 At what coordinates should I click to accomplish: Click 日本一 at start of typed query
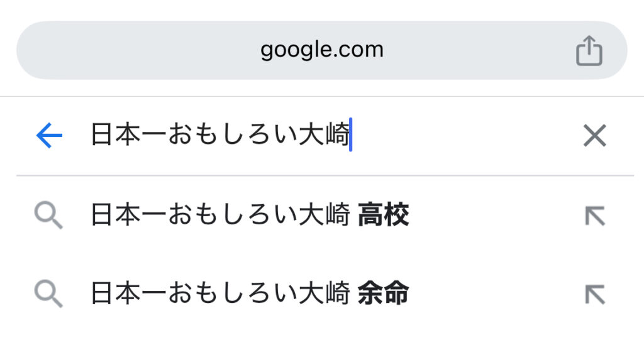pyautogui.click(x=128, y=135)
